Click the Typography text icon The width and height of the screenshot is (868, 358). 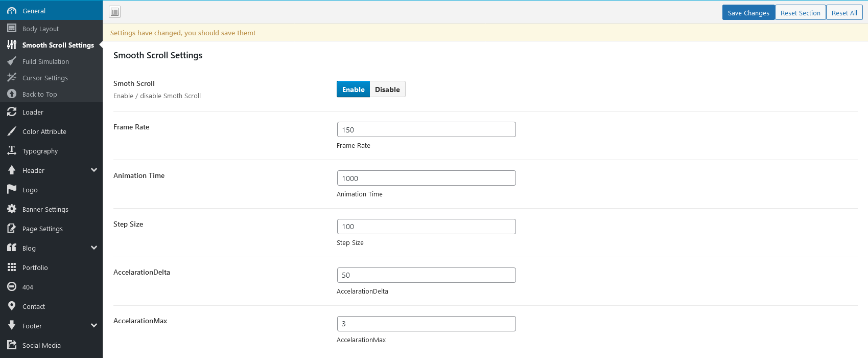click(12, 150)
